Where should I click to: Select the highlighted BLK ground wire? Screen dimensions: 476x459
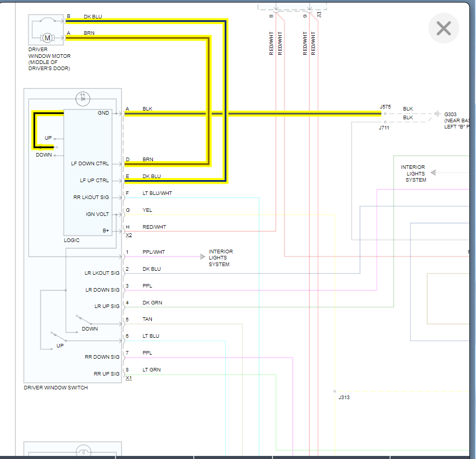pos(253,114)
